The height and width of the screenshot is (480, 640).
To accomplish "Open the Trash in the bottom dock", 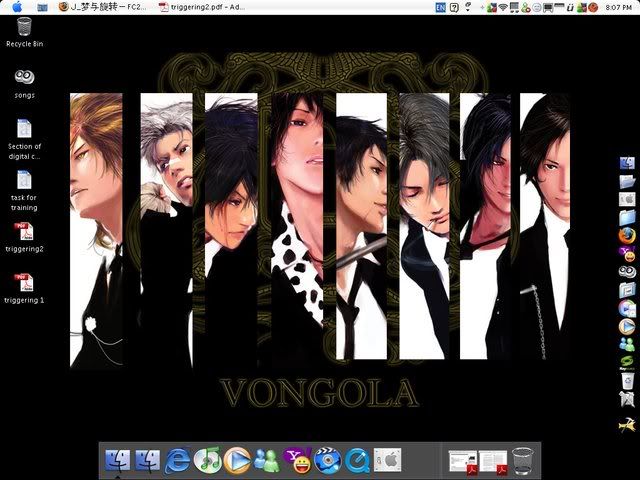I will click(x=523, y=460).
